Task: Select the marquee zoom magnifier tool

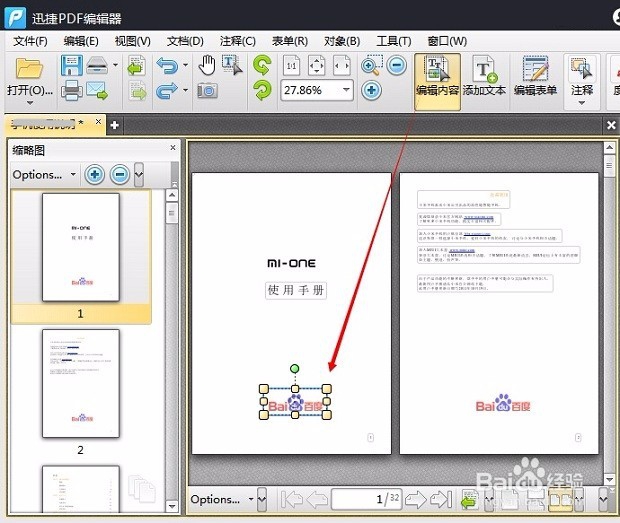Action: (x=372, y=65)
